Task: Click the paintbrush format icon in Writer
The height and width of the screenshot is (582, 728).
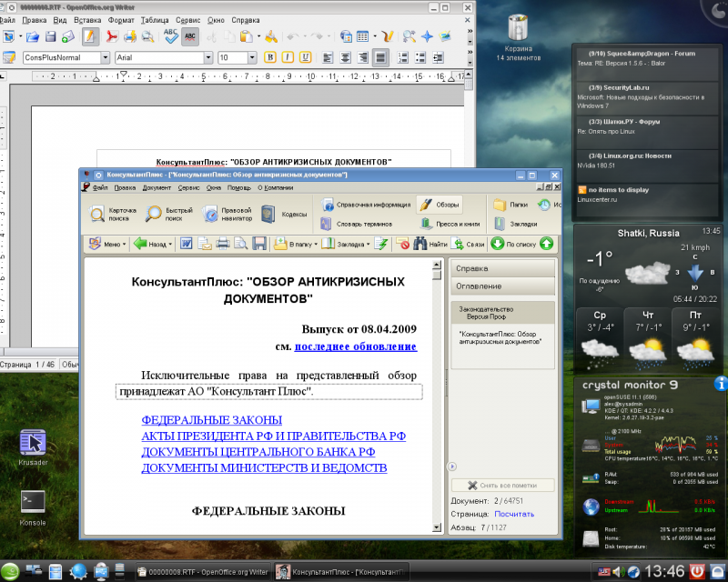Action: (x=270, y=36)
